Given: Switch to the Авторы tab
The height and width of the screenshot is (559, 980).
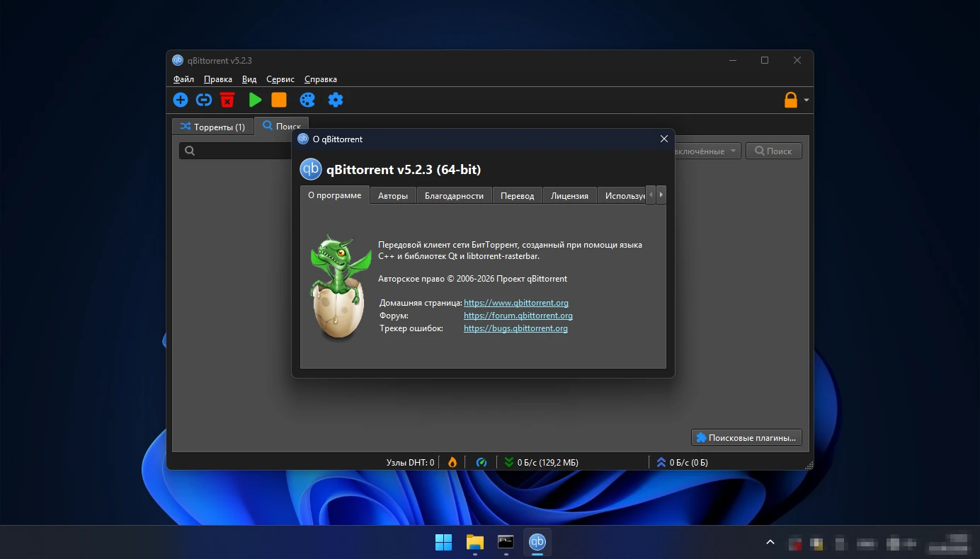Looking at the screenshot, I should pyautogui.click(x=393, y=196).
